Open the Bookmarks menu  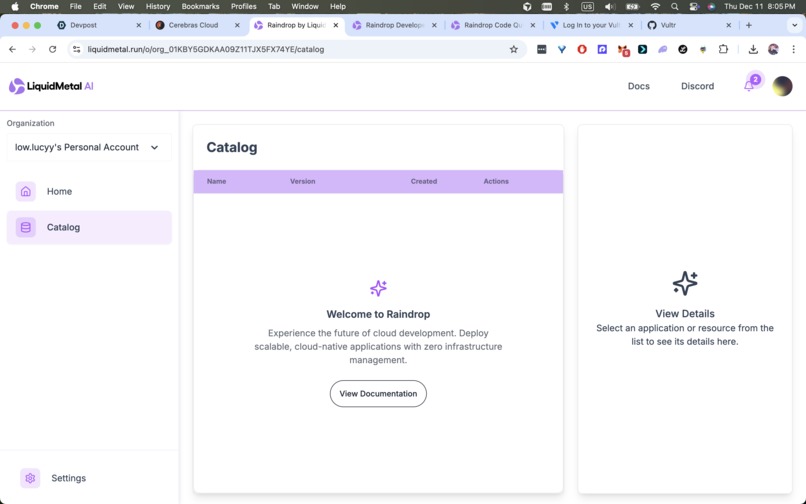200,7
